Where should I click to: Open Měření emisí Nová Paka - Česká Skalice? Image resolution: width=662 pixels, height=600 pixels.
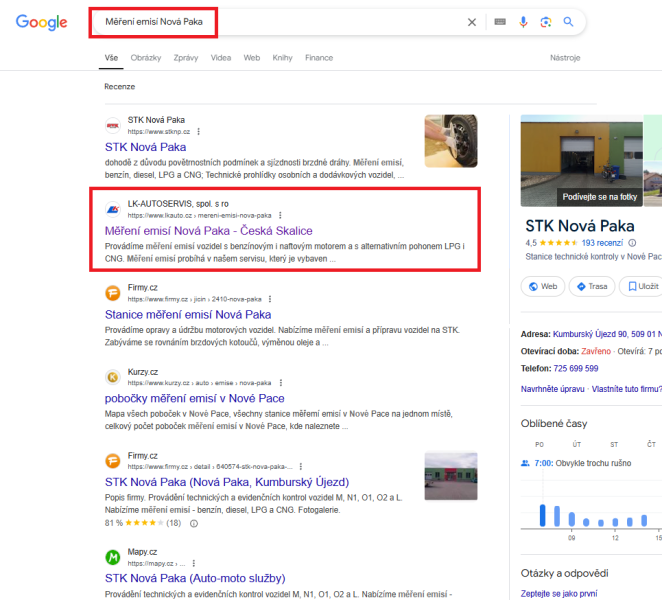click(x=209, y=231)
